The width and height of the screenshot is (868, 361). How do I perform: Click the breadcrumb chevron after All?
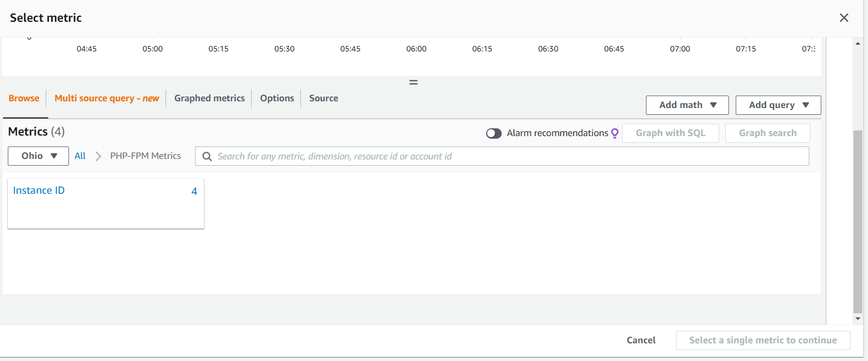[x=98, y=156]
